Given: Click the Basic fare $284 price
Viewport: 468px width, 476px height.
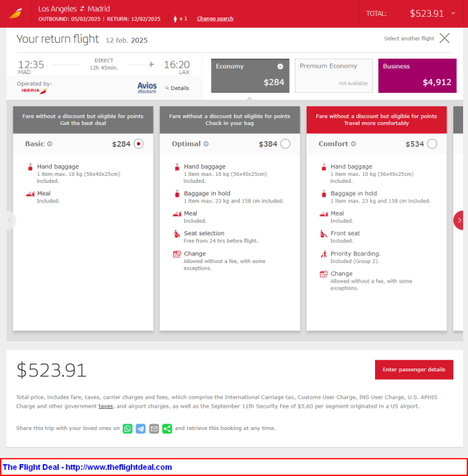Looking at the screenshot, I should pos(121,144).
